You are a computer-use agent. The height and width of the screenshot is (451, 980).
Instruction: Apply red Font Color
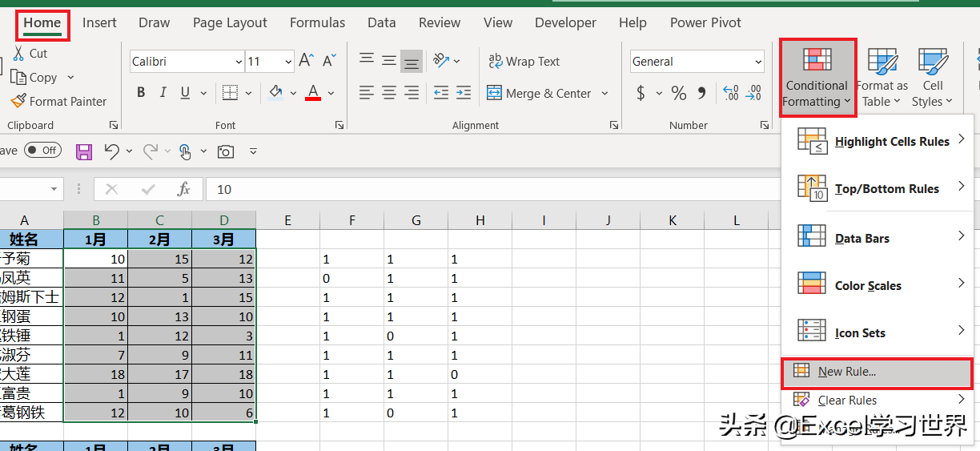[313, 93]
